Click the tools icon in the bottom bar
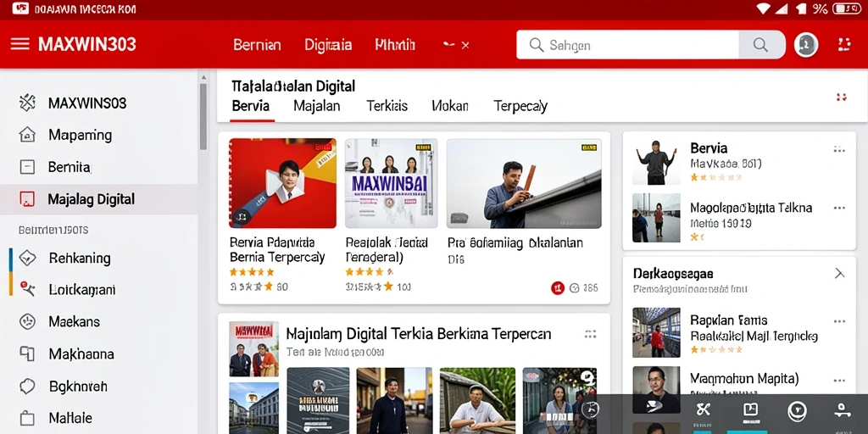 [x=704, y=410]
